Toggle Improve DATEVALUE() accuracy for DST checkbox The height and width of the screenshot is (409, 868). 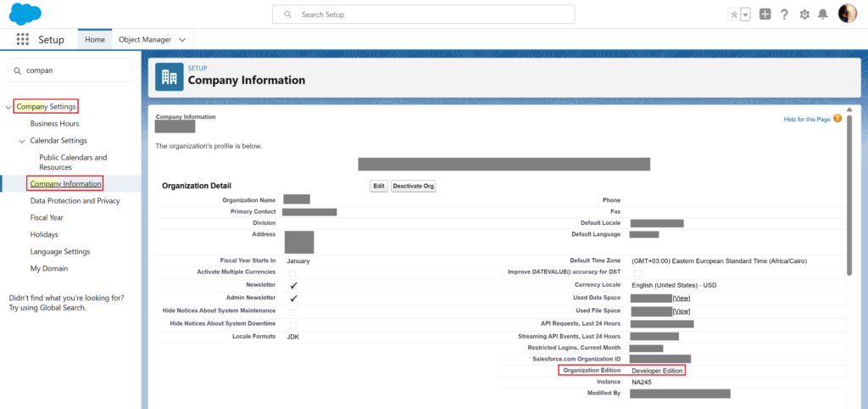click(637, 273)
